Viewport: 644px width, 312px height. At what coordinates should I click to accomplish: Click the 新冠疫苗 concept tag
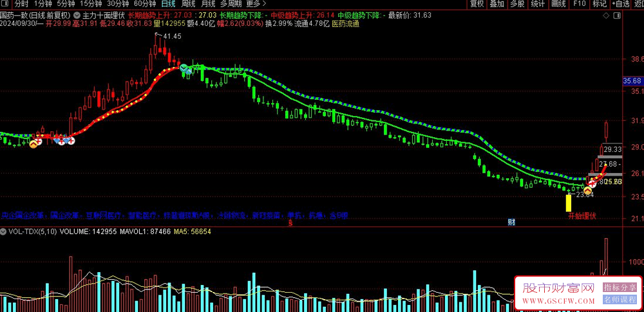(x=266, y=215)
